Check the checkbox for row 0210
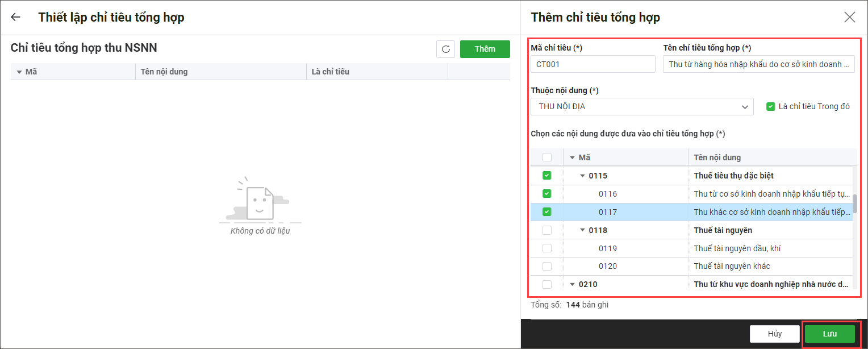The image size is (868, 349). point(546,284)
